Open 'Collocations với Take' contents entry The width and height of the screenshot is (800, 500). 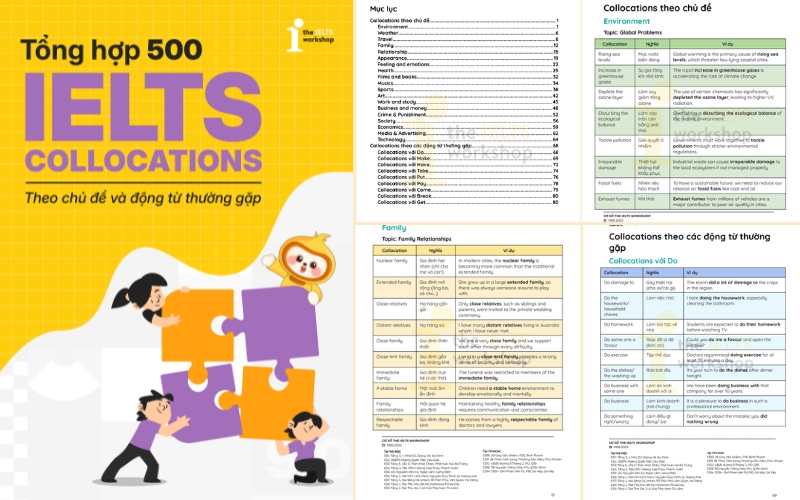(468, 171)
